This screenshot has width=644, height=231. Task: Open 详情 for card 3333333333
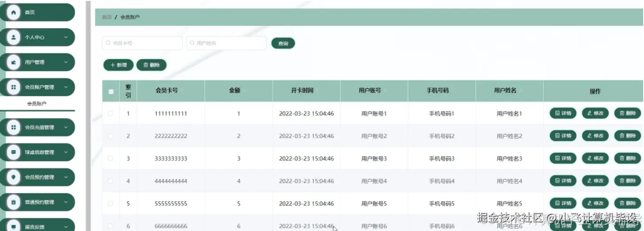point(563,158)
